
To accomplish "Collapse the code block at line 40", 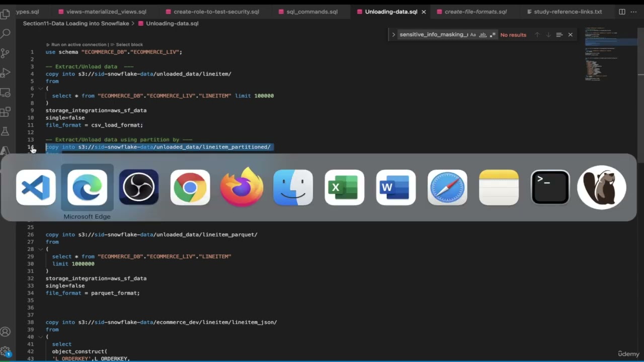I will click(x=41, y=337).
